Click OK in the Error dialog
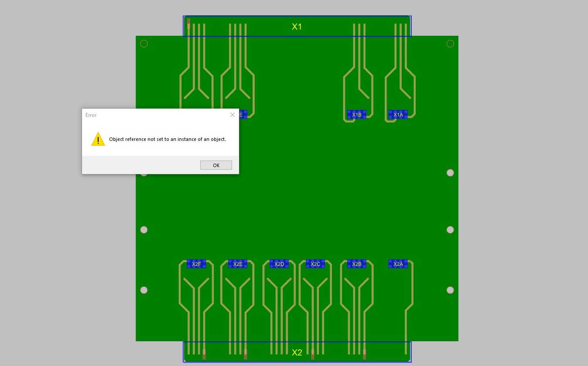 [x=216, y=165]
